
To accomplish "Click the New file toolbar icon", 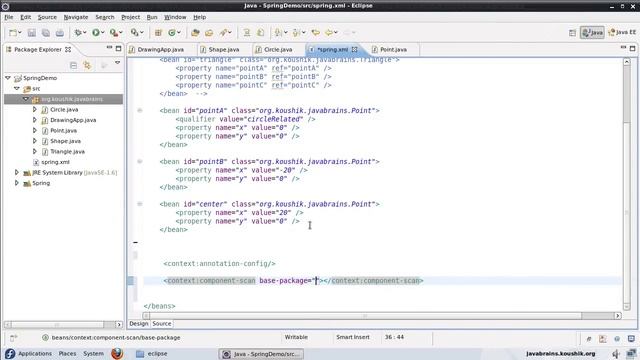I will tap(13, 33).
